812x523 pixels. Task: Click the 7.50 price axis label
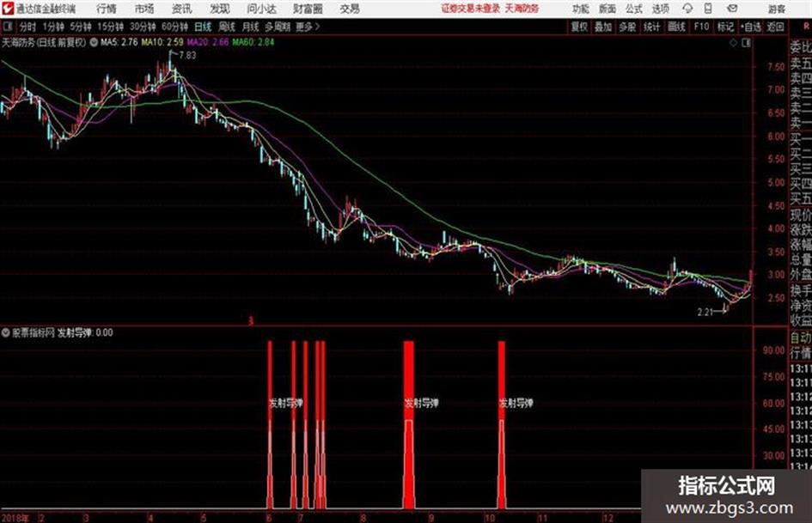click(776, 67)
